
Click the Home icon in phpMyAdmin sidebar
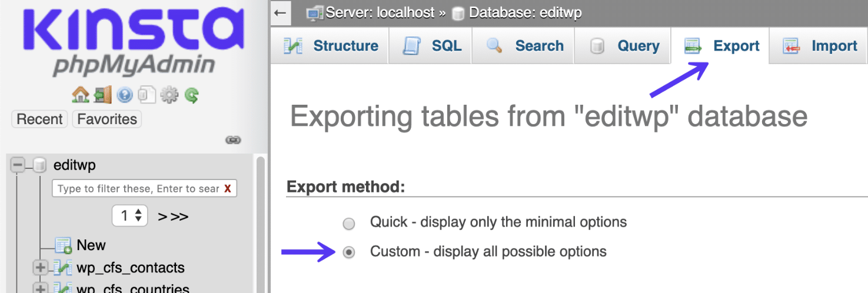point(80,95)
